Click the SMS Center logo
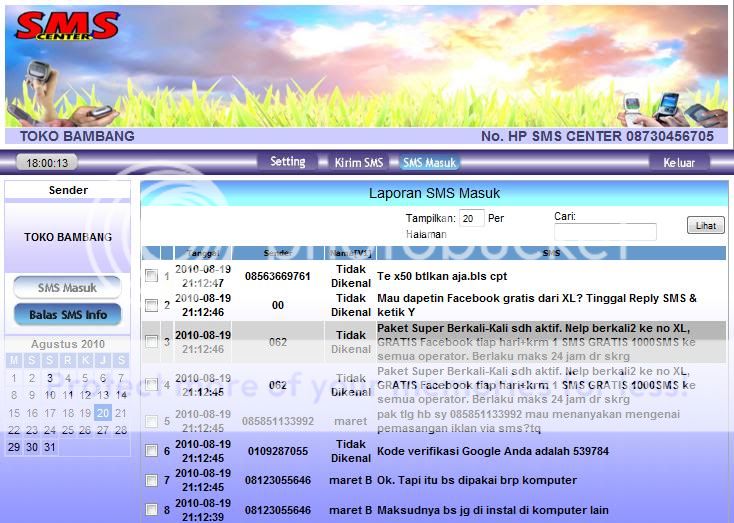 (x=67, y=26)
